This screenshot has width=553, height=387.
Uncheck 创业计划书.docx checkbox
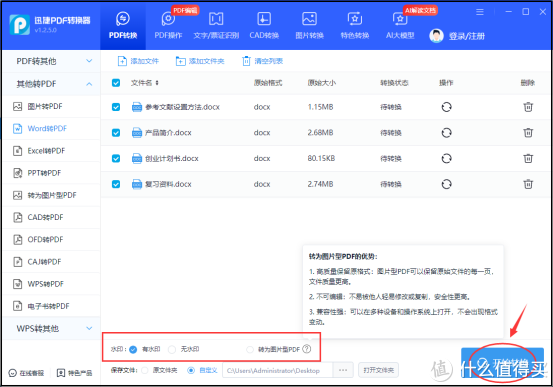coord(116,158)
